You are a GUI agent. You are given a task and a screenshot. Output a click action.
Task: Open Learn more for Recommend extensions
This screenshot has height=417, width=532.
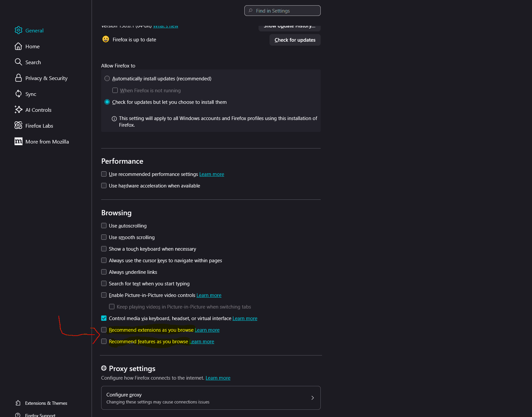click(x=207, y=330)
